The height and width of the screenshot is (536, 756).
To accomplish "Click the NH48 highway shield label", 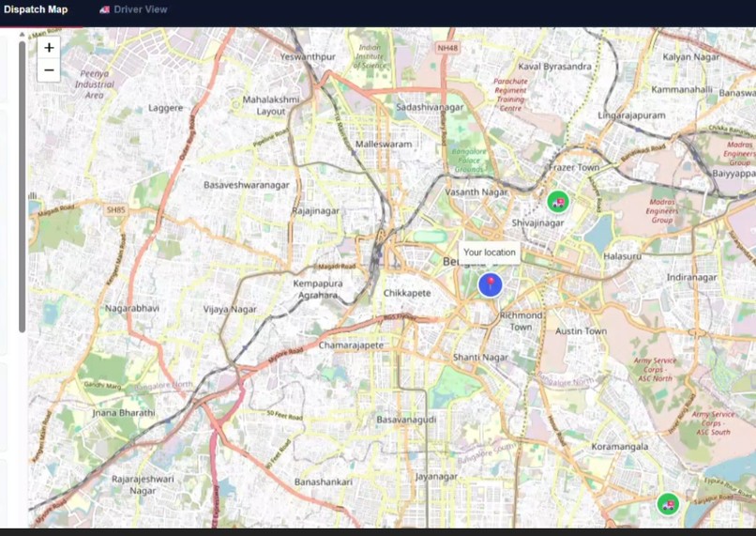I will pos(447,48).
